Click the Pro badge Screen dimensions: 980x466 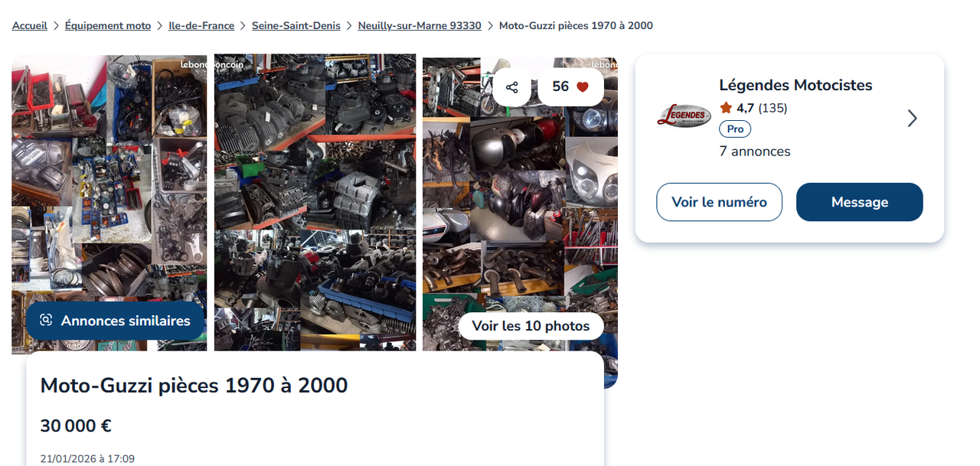pyautogui.click(x=735, y=129)
